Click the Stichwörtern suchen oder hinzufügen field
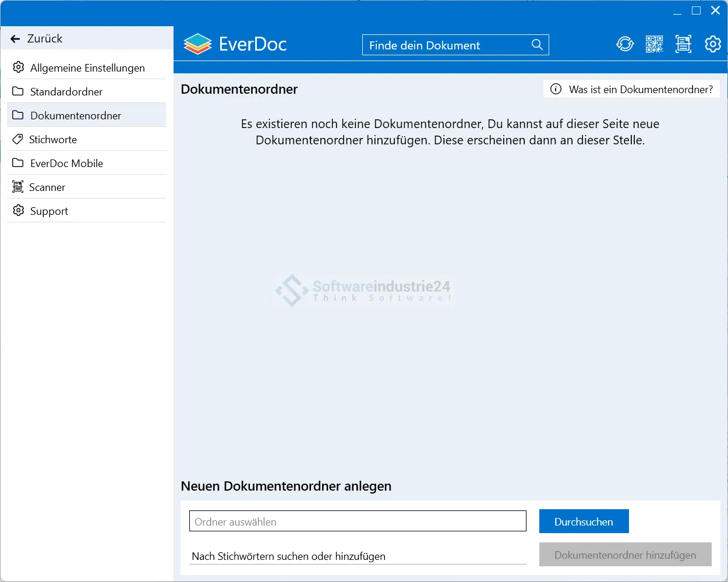The height and width of the screenshot is (582, 728). click(357, 556)
